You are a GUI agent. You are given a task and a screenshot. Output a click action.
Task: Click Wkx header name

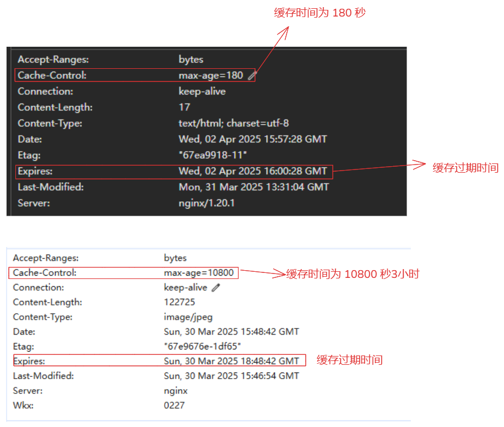tap(23, 405)
